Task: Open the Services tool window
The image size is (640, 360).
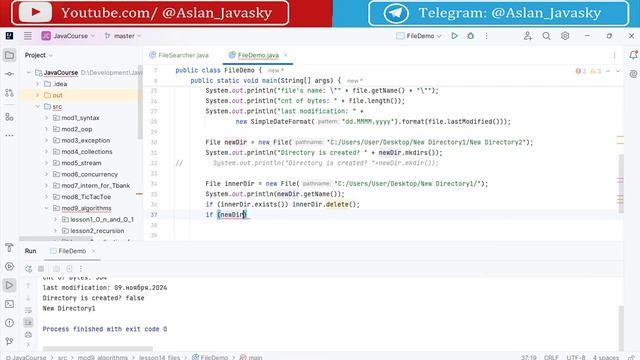Action: pos(9,267)
